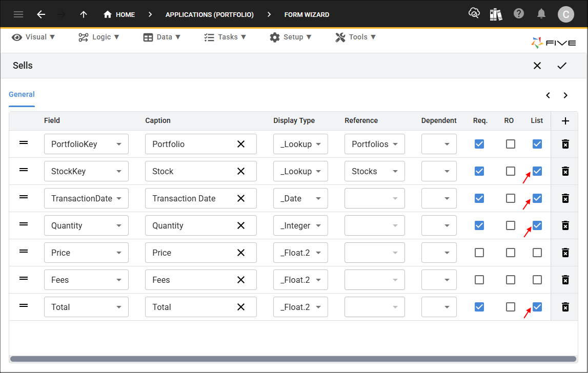Clear the Transaction Date caption

click(x=241, y=198)
